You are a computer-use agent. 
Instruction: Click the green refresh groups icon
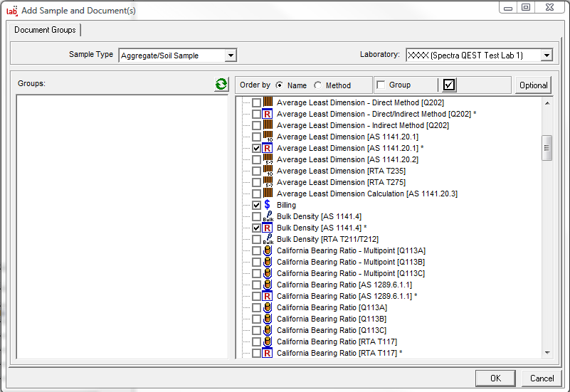[221, 85]
